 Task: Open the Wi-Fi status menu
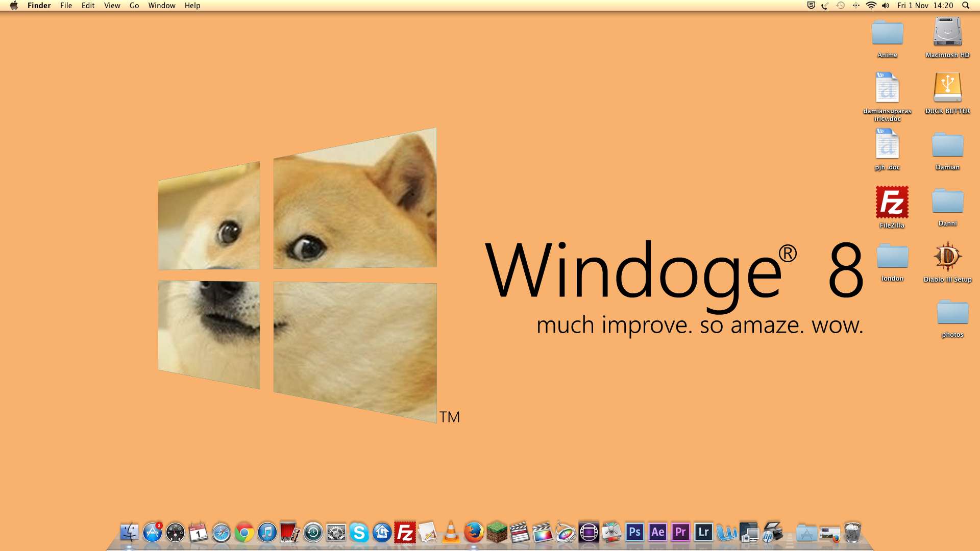click(x=871, y=6)
